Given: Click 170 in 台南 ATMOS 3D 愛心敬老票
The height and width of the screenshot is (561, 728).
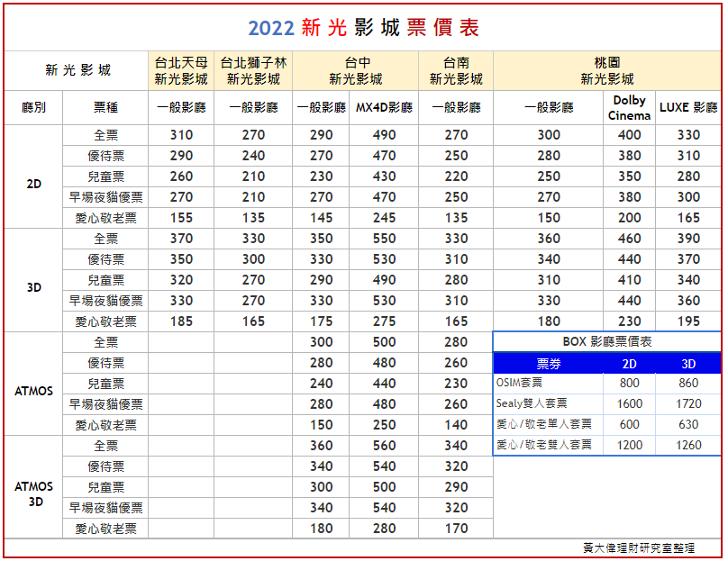Looking at the screenshot, I should tap(456, 528).
